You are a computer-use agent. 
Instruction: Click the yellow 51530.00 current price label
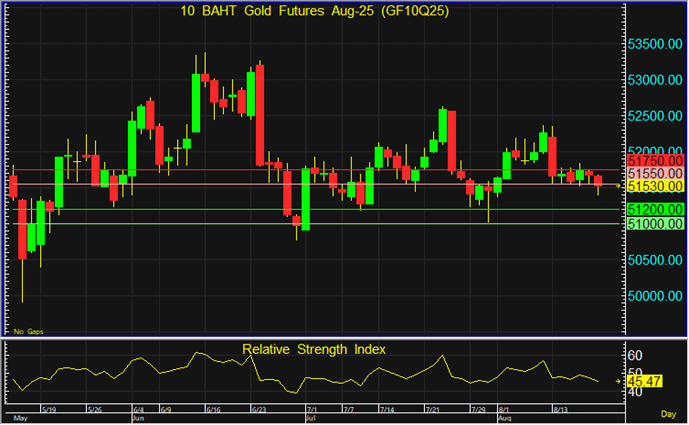tap(654, 186)
